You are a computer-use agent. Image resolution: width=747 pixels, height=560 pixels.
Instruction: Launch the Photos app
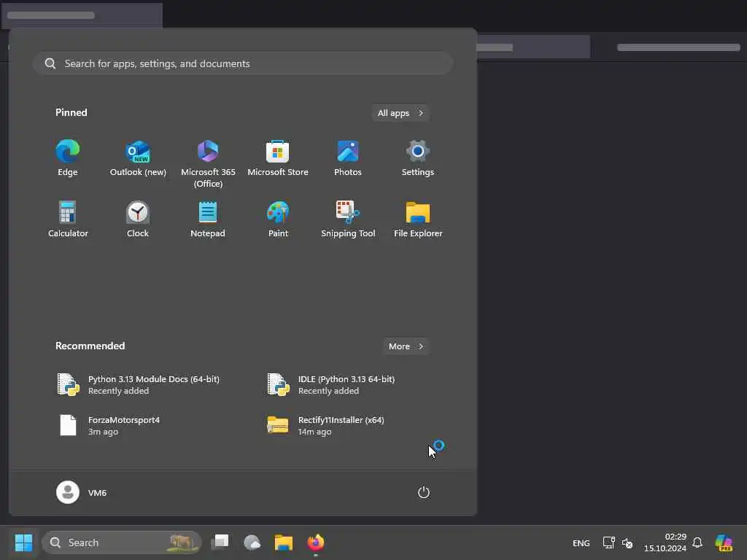coord(348,158)
